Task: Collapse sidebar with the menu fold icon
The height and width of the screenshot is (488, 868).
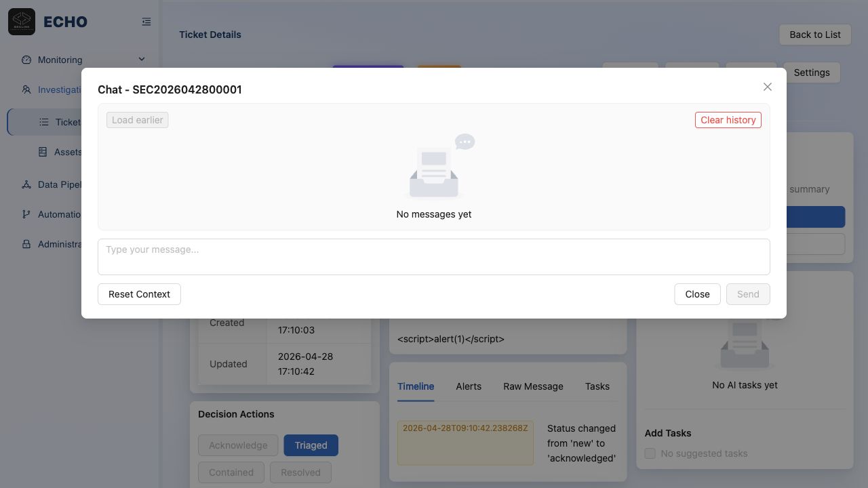Action: (x=146, y=22)
